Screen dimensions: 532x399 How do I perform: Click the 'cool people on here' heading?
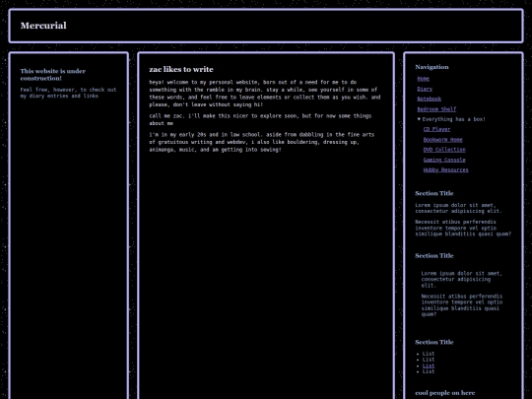(445, 393)
